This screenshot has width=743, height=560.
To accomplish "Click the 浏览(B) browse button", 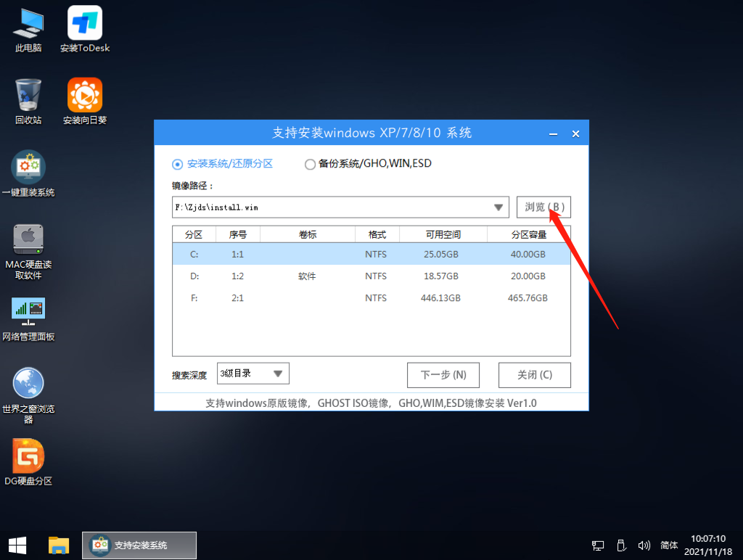I will point(543,207).
